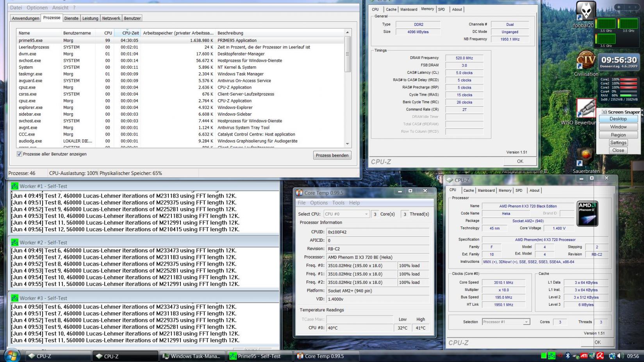This screenshot has height=362, width=644.
Task: Select the prime95.exe process row
Action: click(180, 40)
